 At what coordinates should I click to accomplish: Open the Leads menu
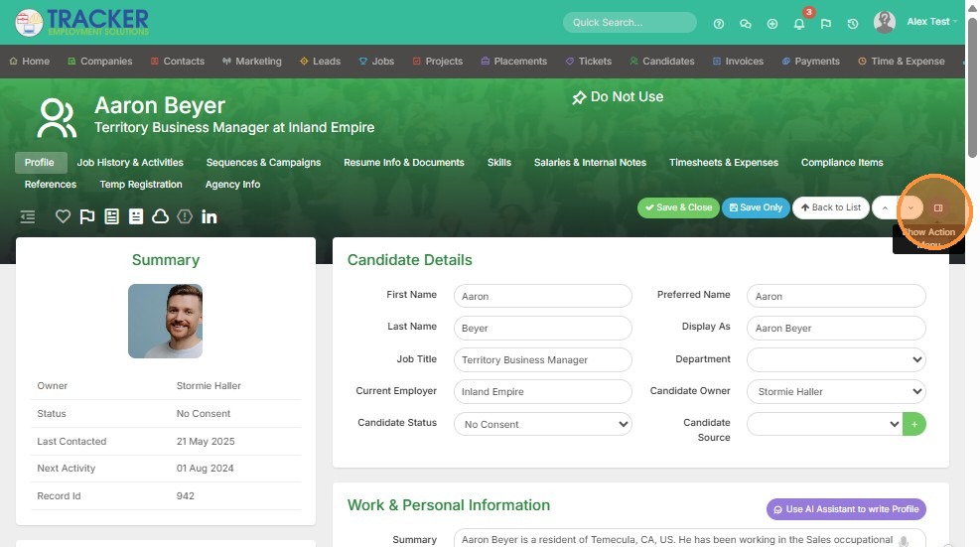click(x=320, y=62)
